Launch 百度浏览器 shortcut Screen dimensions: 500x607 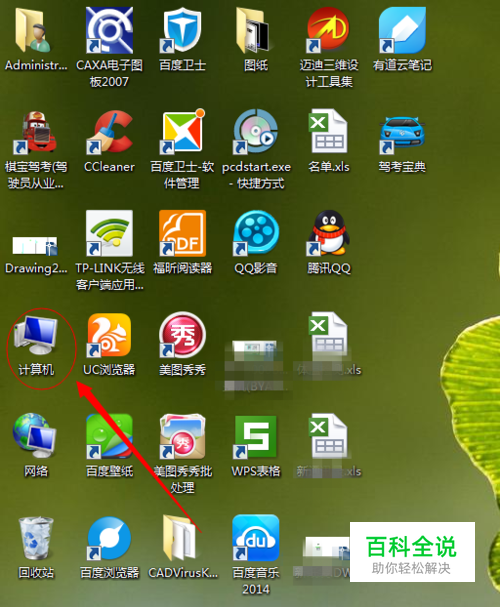click(110, 538)
